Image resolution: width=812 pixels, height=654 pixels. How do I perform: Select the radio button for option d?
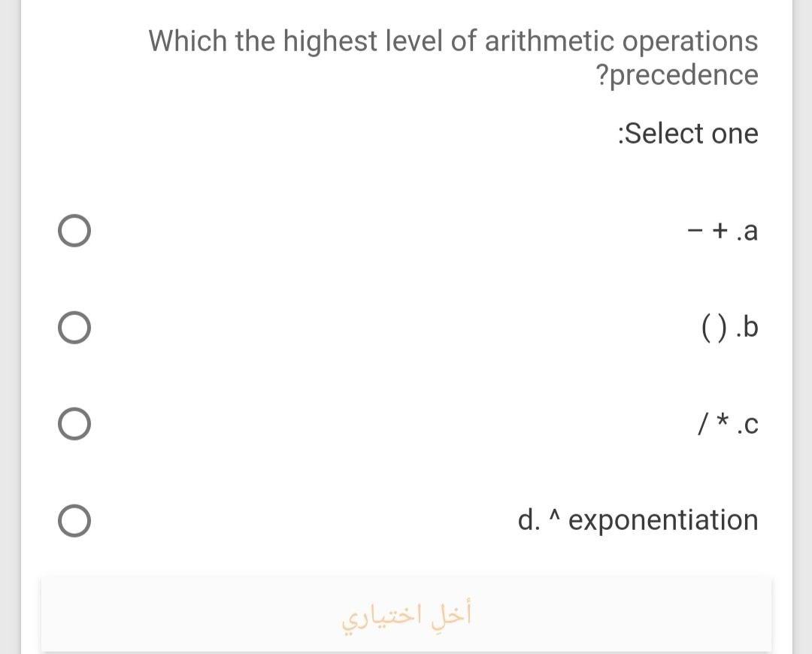[x=73, y=519]
